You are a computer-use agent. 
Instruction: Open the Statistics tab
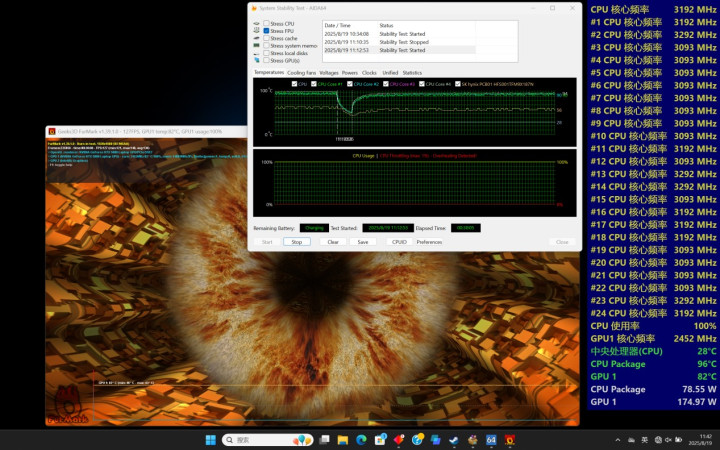click(412, 72)
